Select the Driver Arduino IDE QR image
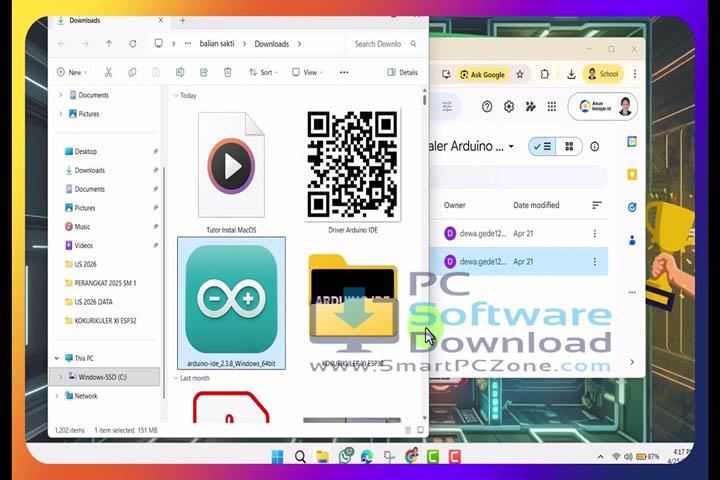The image size is (720, 480). [353, 172]
